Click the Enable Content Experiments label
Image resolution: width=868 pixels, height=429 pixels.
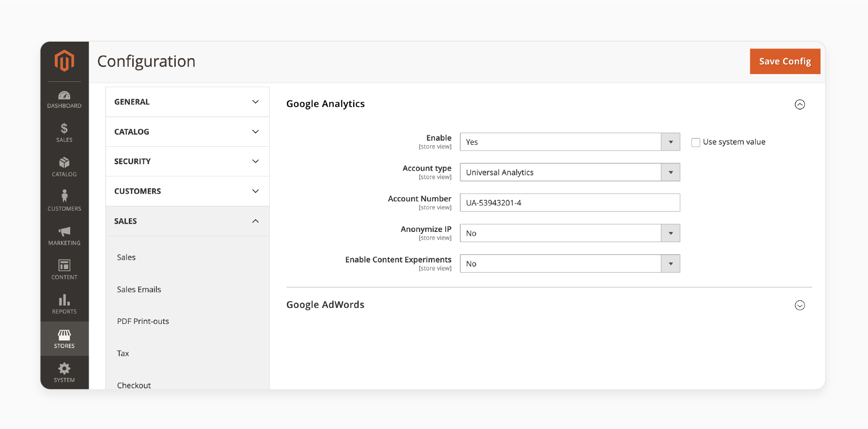pos(398,260)
